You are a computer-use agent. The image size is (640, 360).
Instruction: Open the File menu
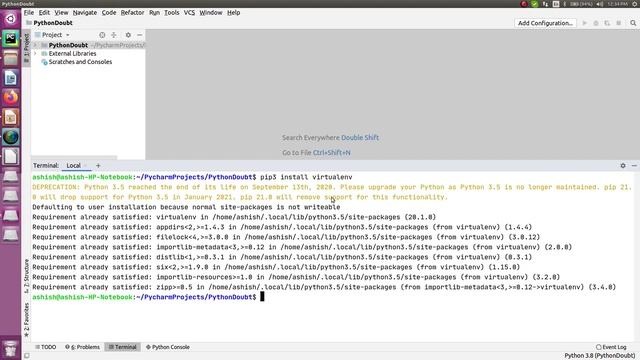pyautogui.click(x=29, y=13)
